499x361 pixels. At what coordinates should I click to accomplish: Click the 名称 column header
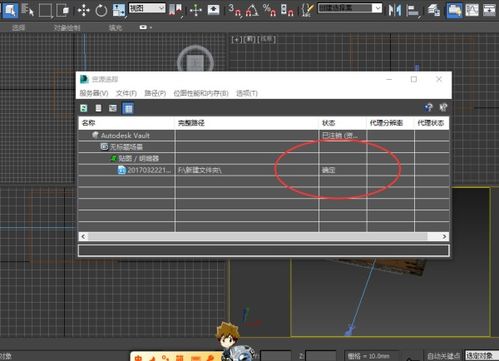[x=127, y=123]
